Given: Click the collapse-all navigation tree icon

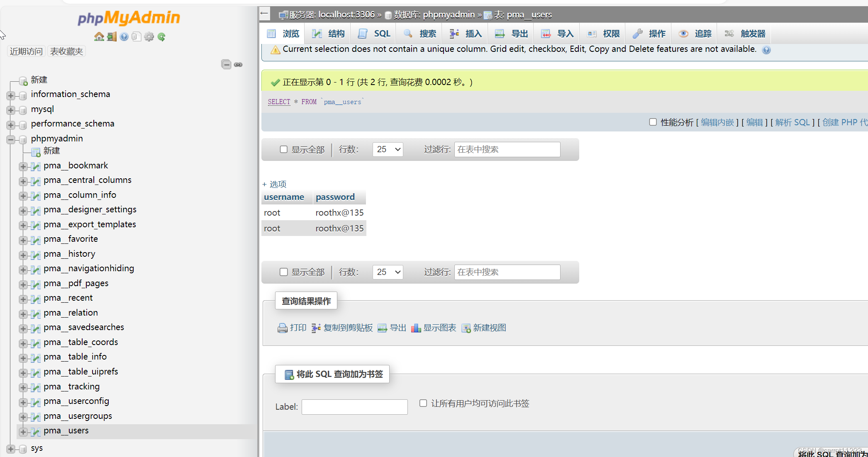Looking at the screenshot, I should click(x=226, y=64).
